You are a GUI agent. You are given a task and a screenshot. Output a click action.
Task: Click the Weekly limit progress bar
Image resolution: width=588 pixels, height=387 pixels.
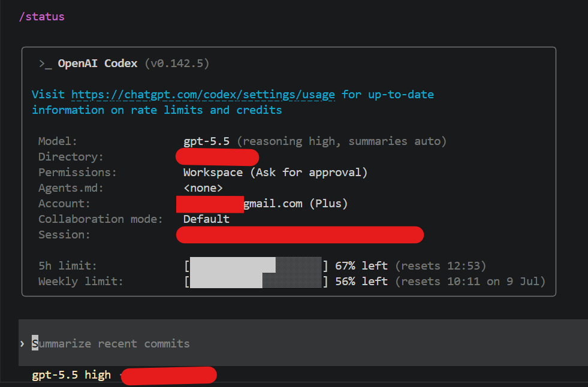click(x=256, y=282)
